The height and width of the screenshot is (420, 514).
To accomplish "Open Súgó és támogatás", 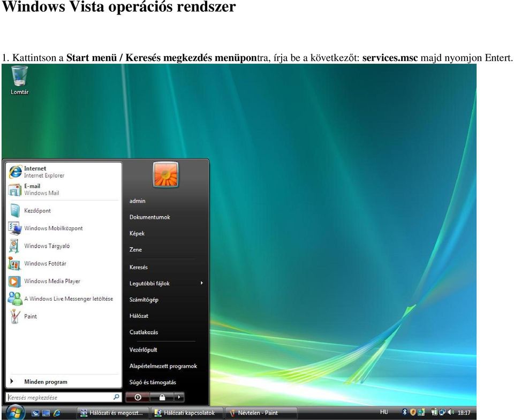I will [153, 383].
